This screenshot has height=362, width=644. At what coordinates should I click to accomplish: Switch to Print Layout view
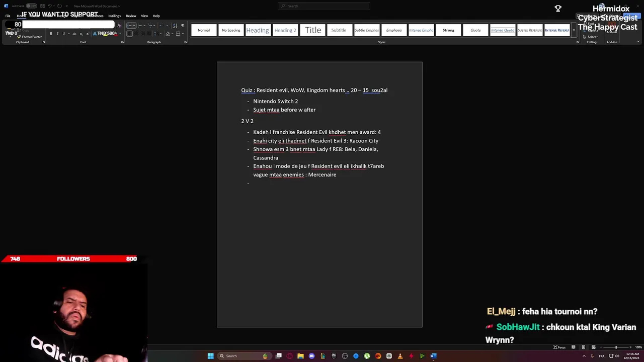tap(583, 347)
